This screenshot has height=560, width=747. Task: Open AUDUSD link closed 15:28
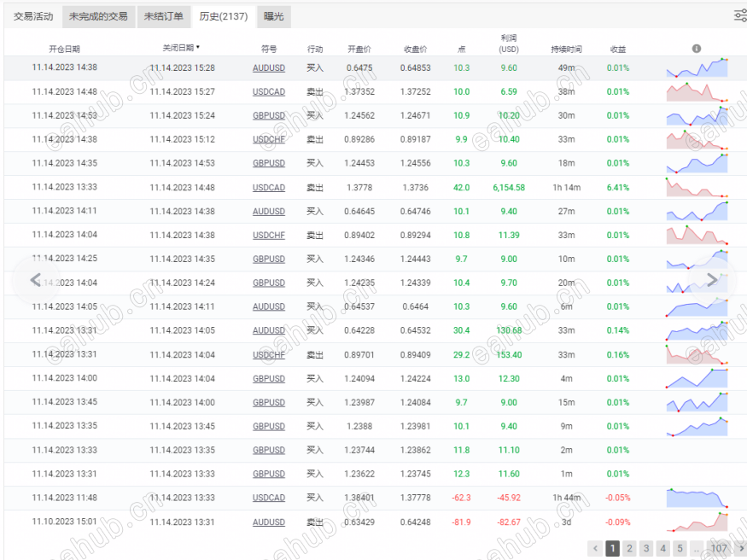pos(269,68)
